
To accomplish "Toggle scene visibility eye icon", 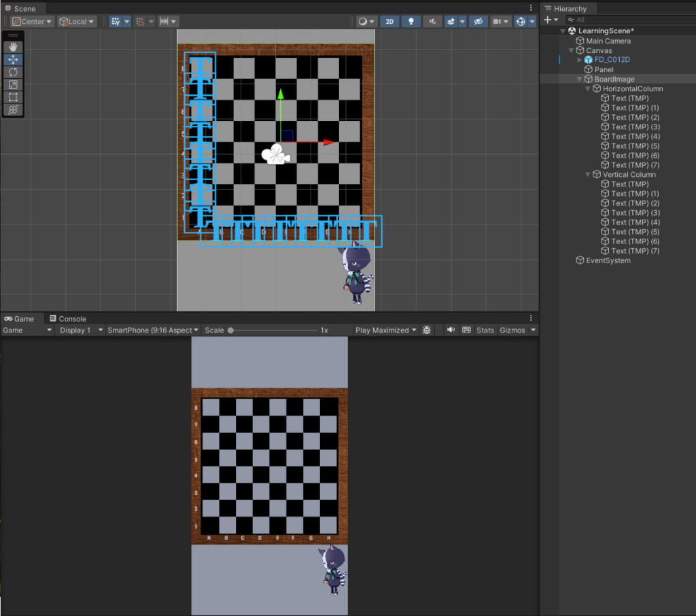I will click(478, 22).
